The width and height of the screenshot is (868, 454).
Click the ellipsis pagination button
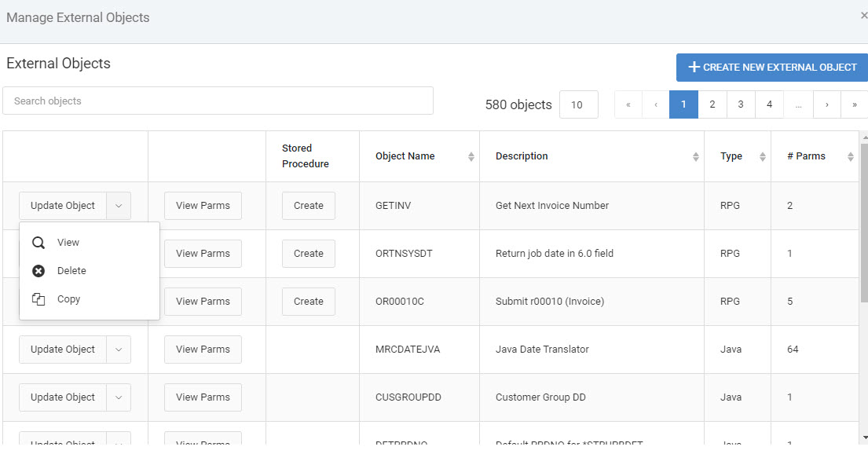point(798,104)
